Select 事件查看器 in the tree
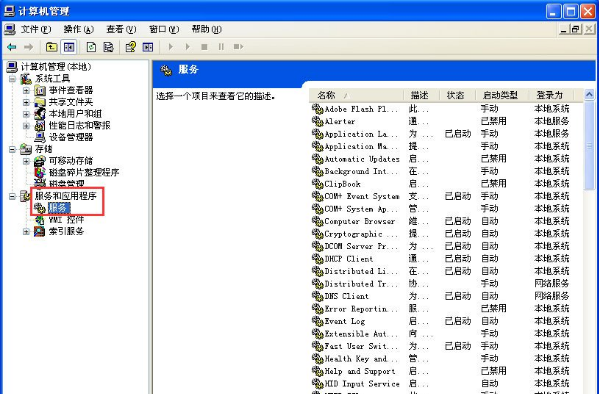The image size is (599, 394). point(71,90)
